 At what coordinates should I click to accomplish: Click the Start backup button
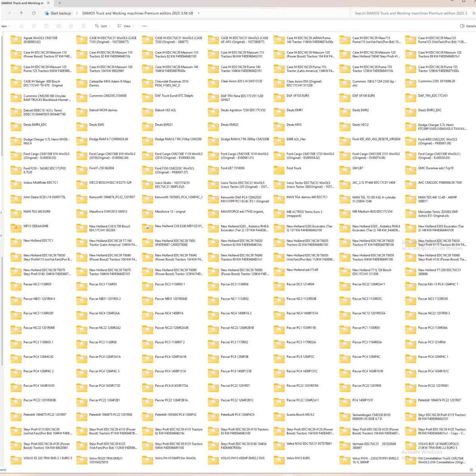click(x=58, y=13)
